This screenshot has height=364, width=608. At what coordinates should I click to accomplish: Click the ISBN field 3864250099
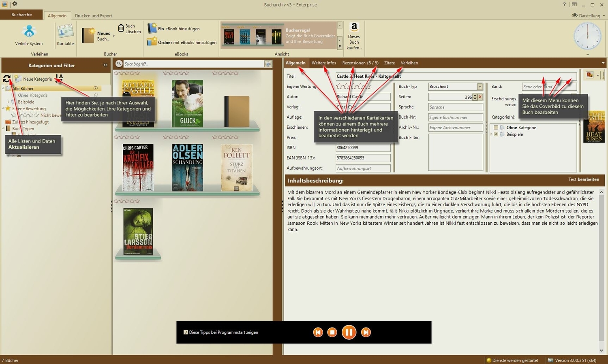(363, 148)
